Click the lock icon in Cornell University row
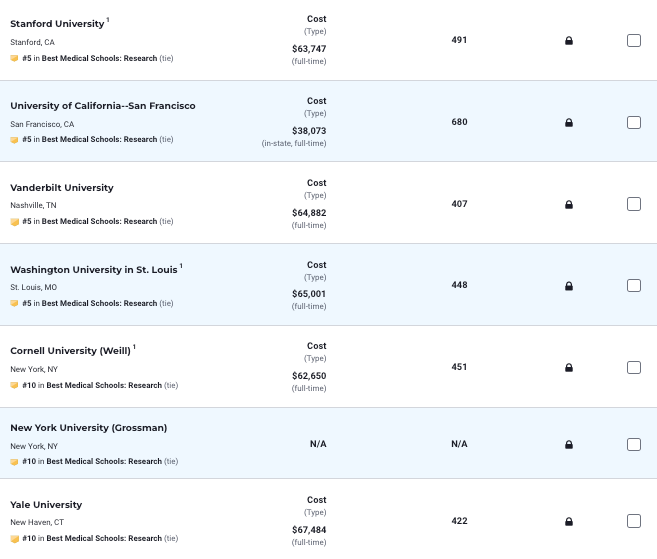657x559 pixels. point(569,368)
